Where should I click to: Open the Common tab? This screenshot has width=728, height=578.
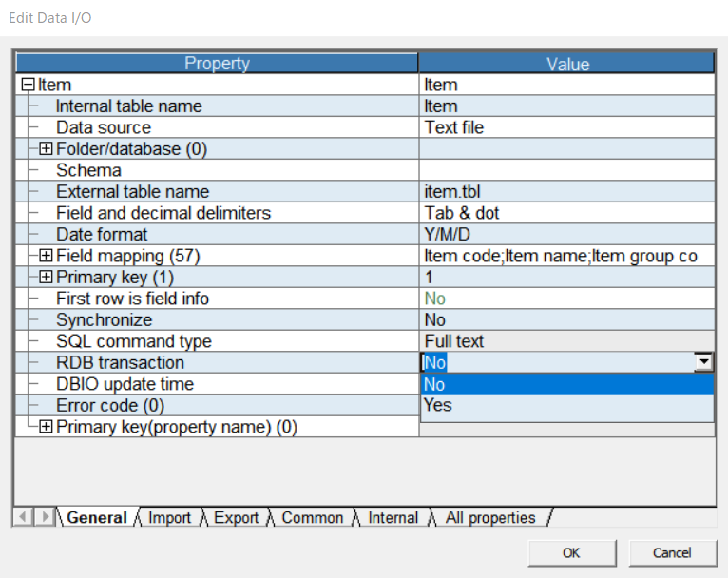pyautogui.click(x=312, y=518)
